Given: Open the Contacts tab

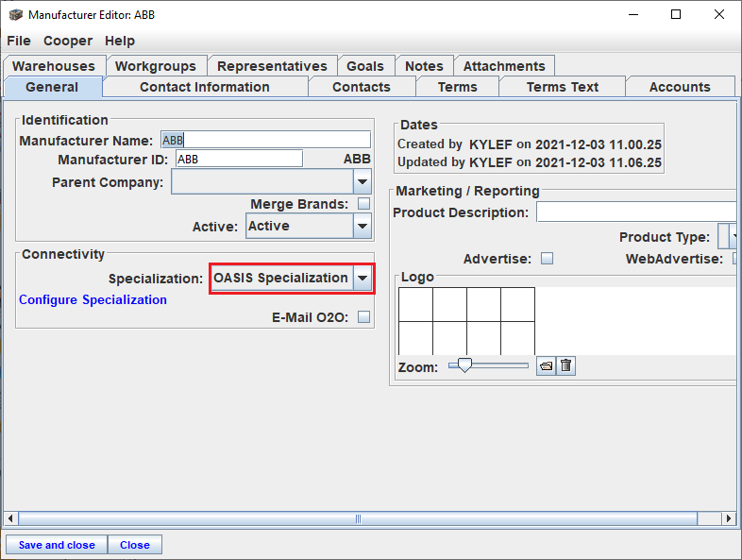Looking at the screenshot, I should (362, 87).
